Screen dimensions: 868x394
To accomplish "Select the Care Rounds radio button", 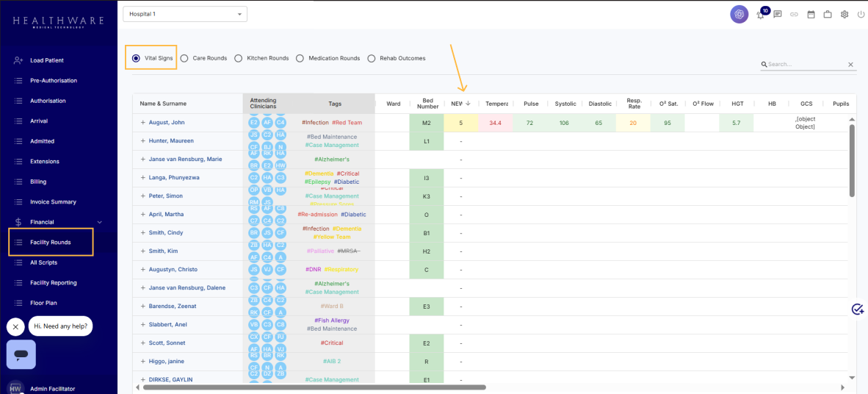I will point(184,58).
